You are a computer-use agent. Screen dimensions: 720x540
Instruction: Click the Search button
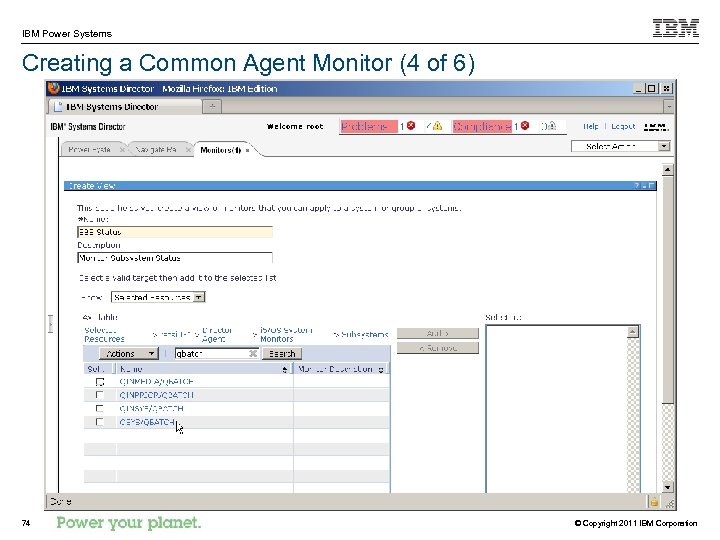click(x=282, y=354)
